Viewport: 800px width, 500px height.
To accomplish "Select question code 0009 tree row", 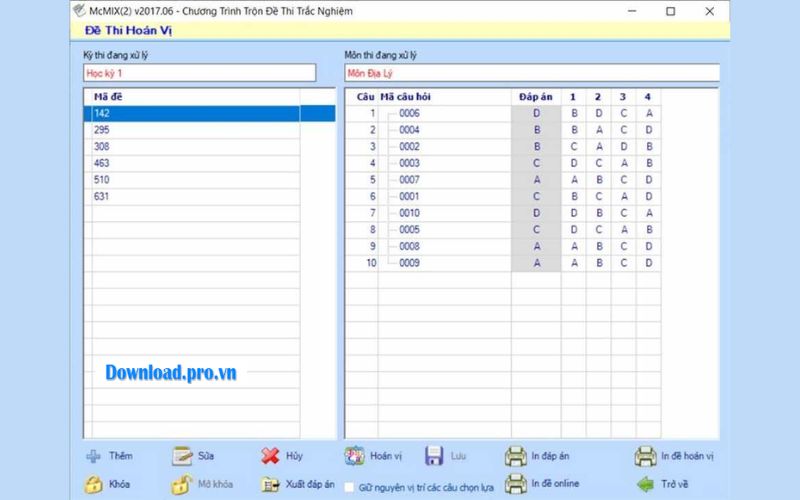I will point(409,263).
